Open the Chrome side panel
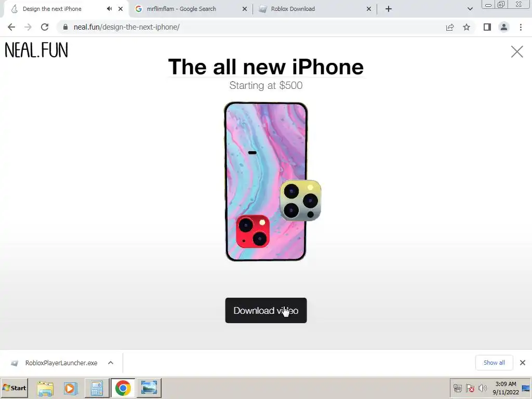Viewport: 532px width, 399px height. (x=487, y=27)
